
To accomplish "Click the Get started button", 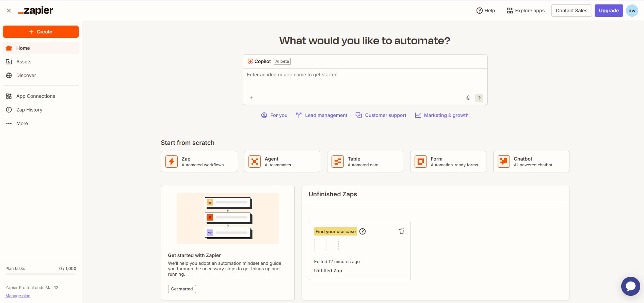I will pos(182,289).
